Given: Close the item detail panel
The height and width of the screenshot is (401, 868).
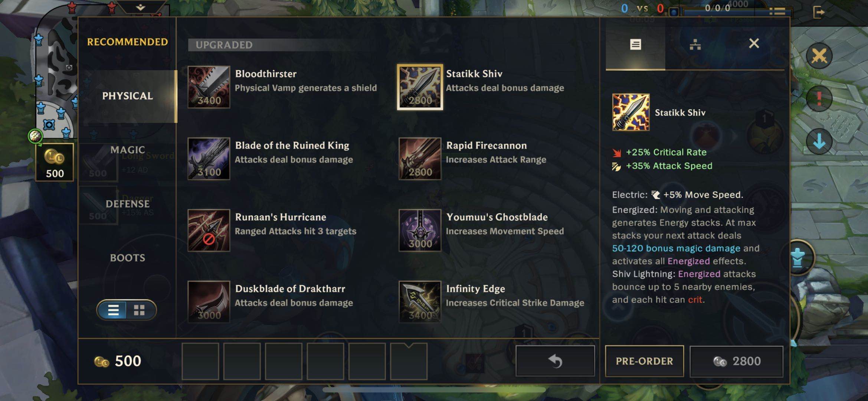Looking at the screenshot, I should click(754, 43).
